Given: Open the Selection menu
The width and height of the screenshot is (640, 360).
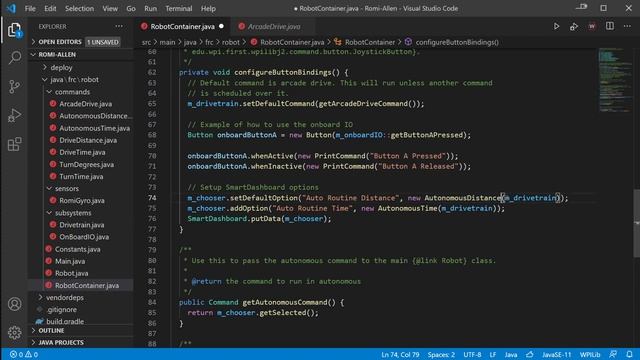Looking at the screenshot, I should pos(79,8).
